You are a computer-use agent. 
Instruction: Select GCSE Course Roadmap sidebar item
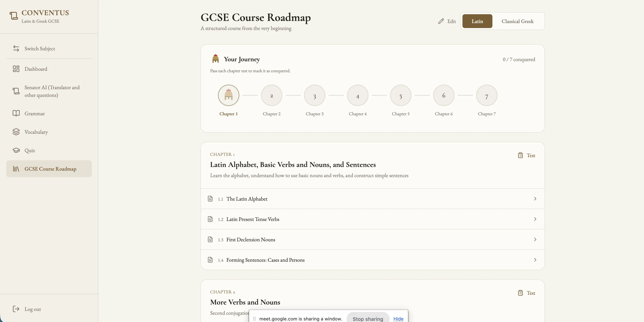49,169
